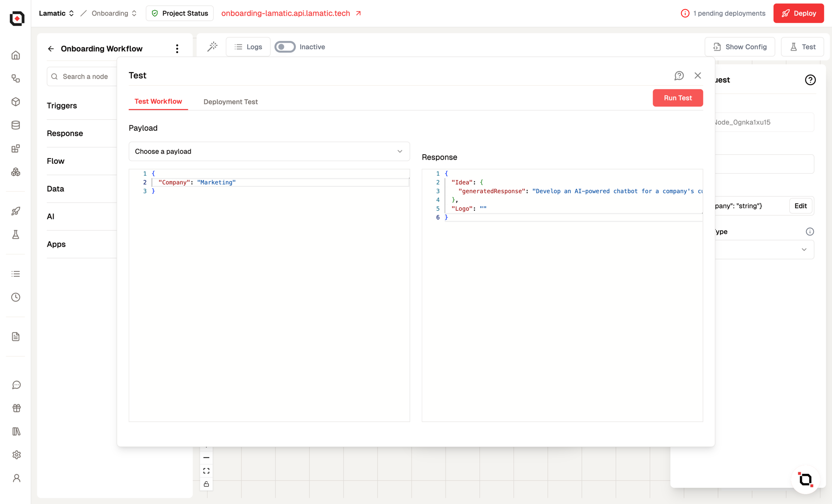Switch to the Test Workflow tab
Viewport: 832px width, 504px height.
coord(158,101)
